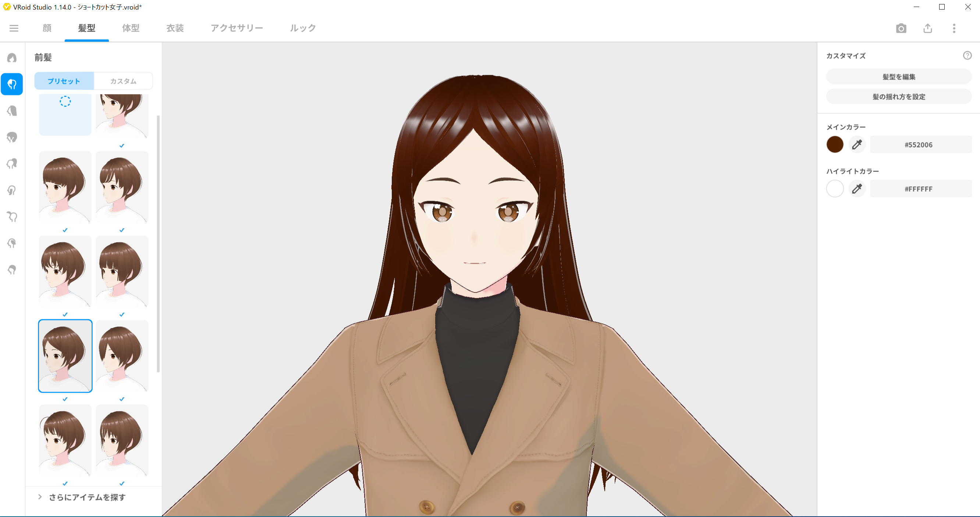
Task: Click the highlight color eyedropper icon
Action: tap(857, 189)
